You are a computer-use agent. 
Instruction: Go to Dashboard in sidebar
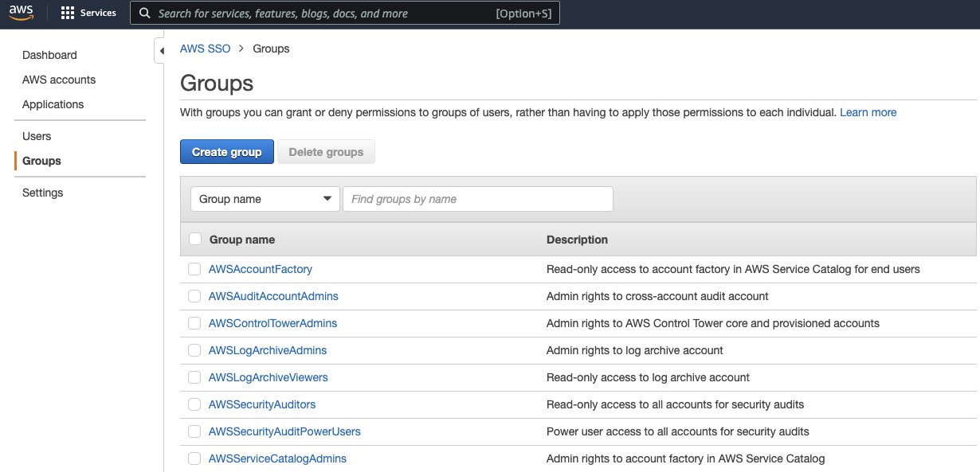(x=49, y=55)
